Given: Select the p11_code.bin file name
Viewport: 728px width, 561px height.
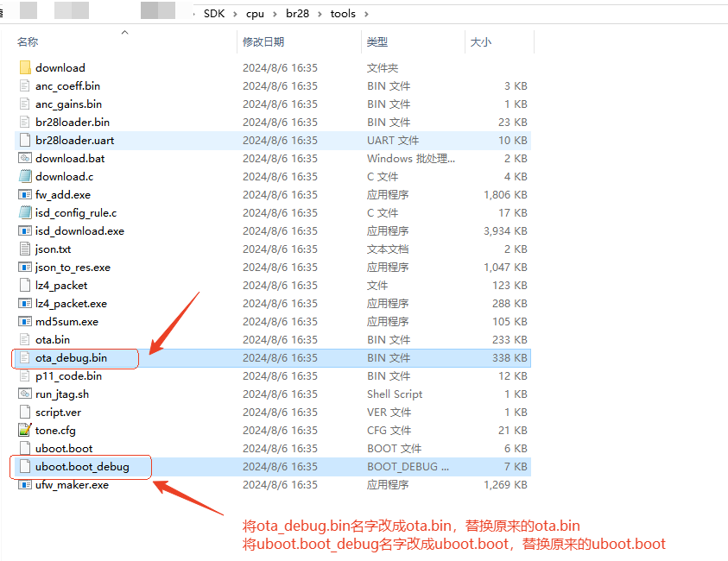Looking at the screenshot, I should click(x=69, y=375).
